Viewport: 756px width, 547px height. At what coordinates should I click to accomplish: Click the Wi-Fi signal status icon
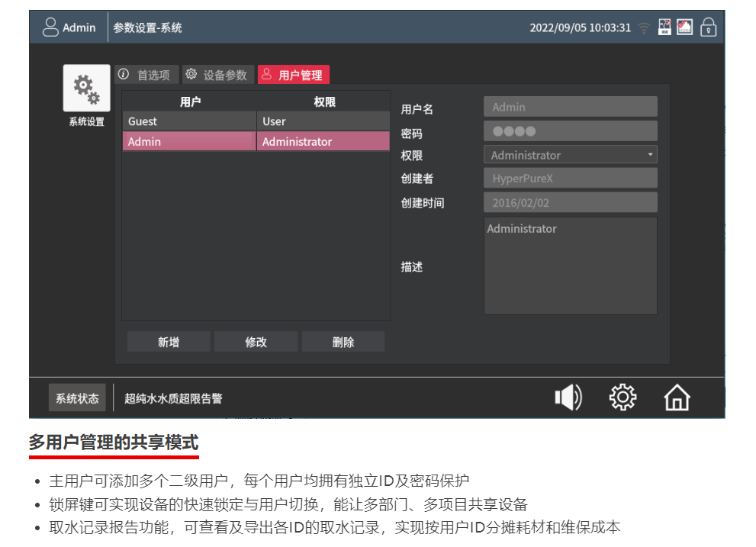644,27
